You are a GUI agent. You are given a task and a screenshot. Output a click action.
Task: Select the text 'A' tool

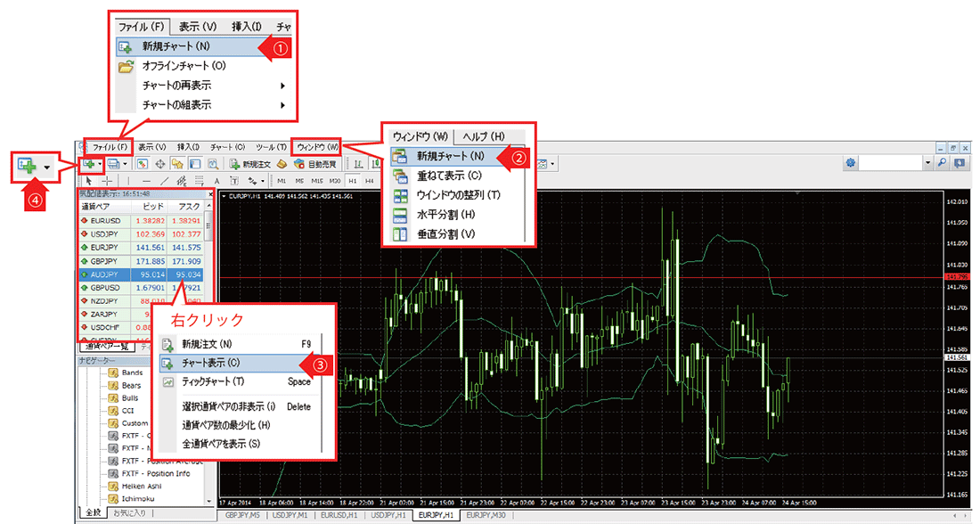pos(216,181)
